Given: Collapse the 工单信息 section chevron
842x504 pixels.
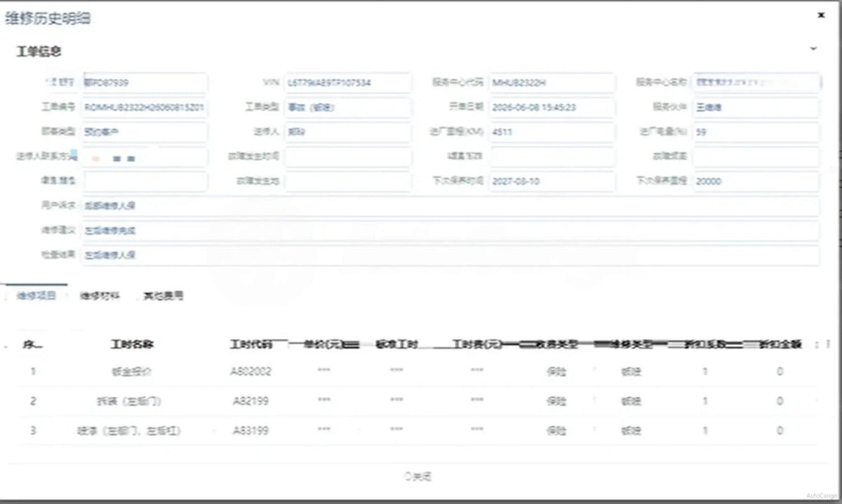Looking at the screenshot, I should pos(813,49).
